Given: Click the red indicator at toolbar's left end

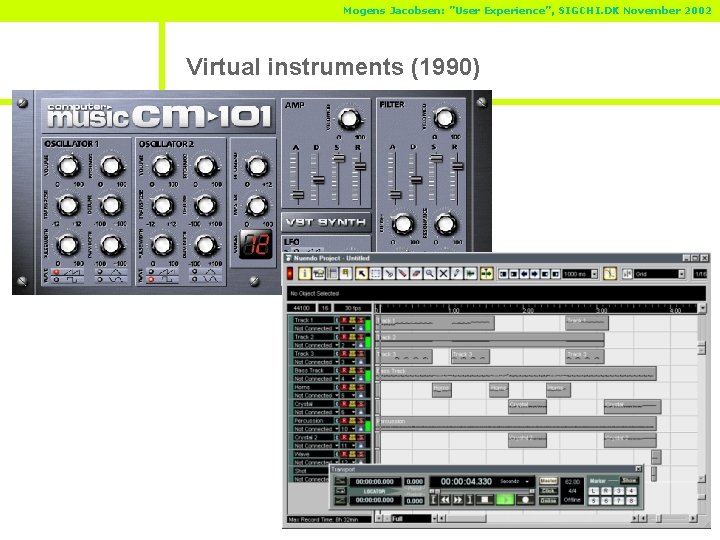Looking at the screenshot, I should (290, 274).
